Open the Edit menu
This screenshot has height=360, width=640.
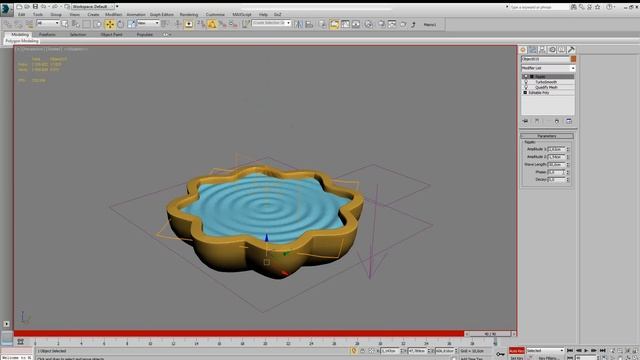tap(22, 14)
